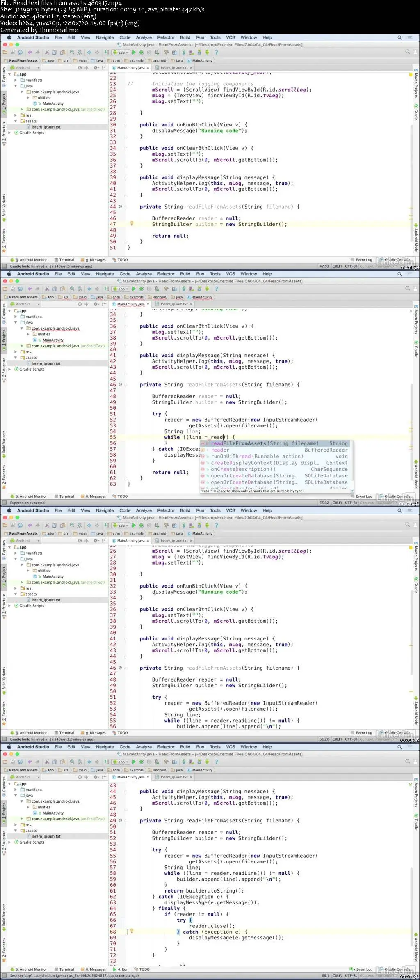Pick runOnUiThread(Runnable action) from autocomplete list

(x=275, y=457)
